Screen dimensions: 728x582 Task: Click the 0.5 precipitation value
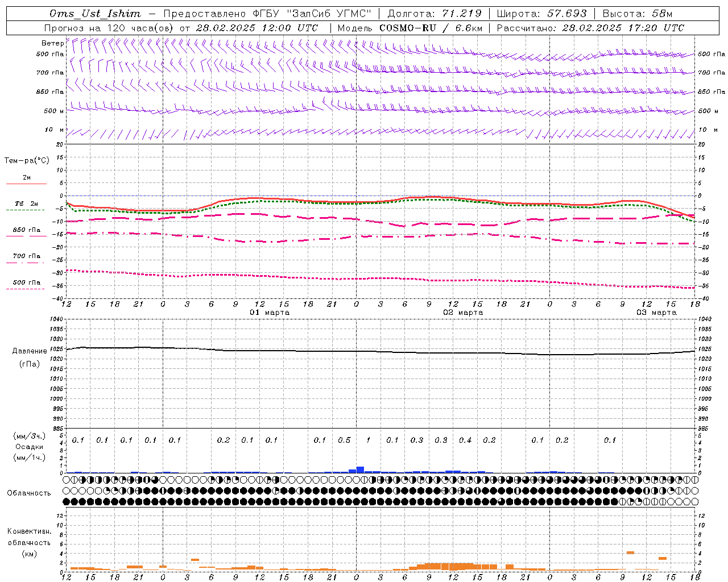[344, 440]
